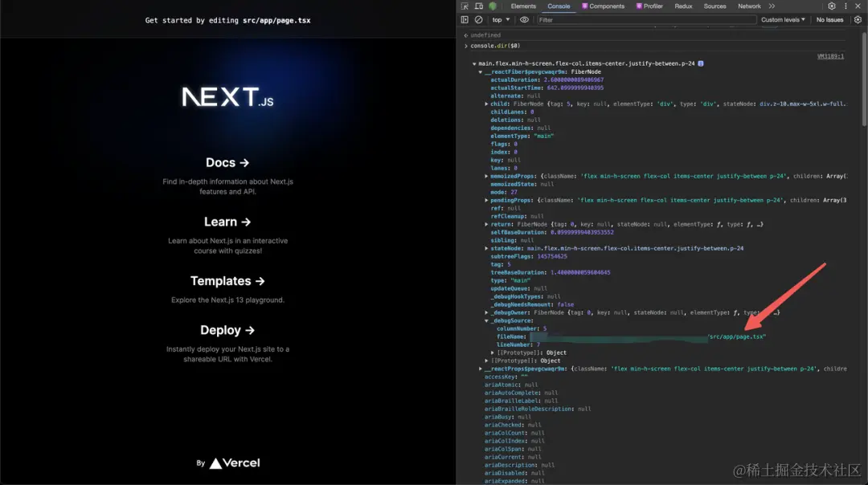The height and width of the screenshot is (485, 868).
Task: Collapse the _debugSource property
Action: (486, 320)
